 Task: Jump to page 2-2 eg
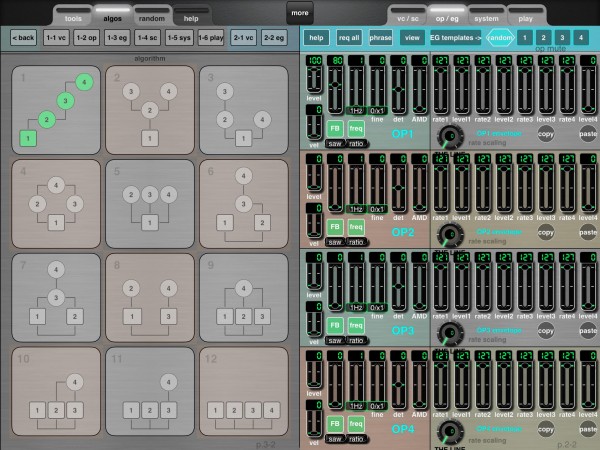pos(274,38)
